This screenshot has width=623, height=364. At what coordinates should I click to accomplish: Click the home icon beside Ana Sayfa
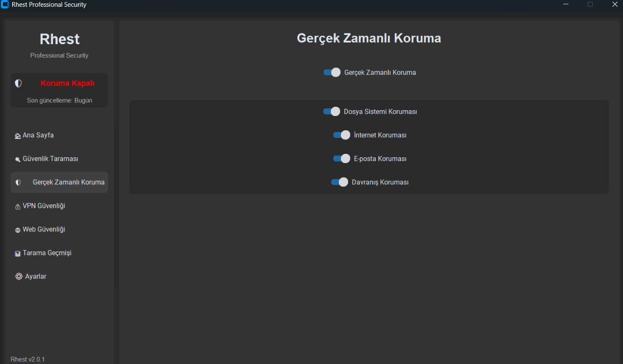coord(18,136)
